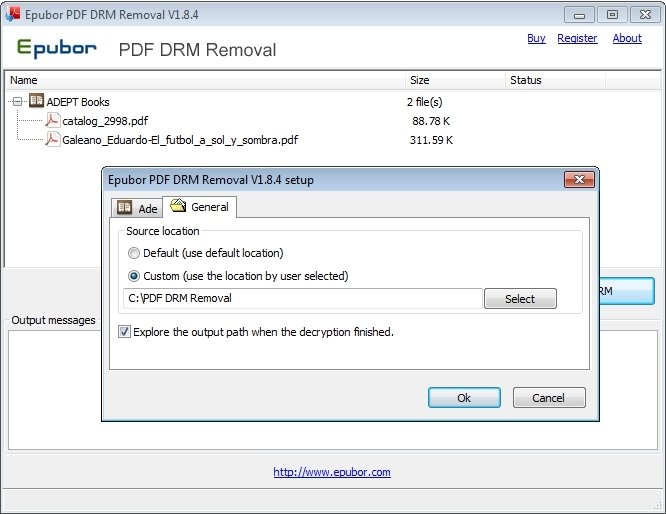Click the 2 file(s) count text

coord(424,102)
